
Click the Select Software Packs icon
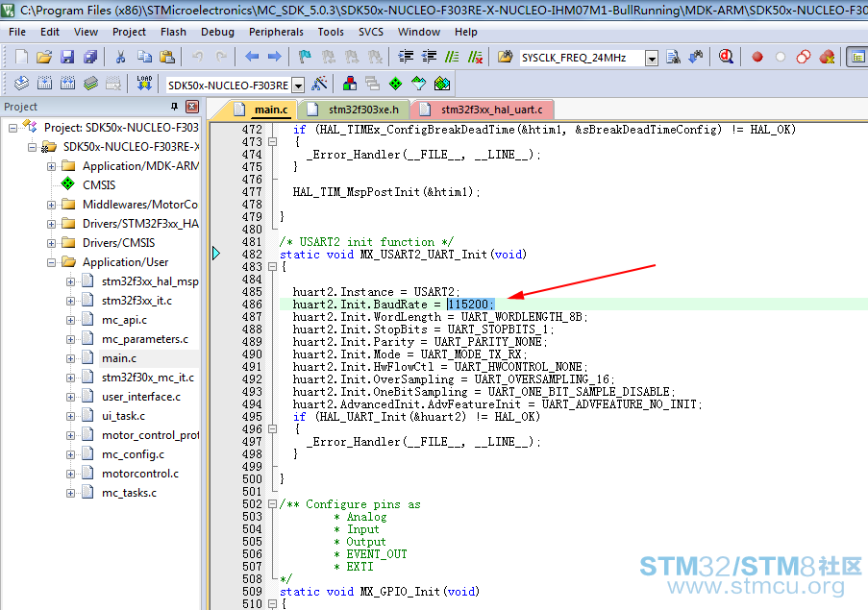tap(418, 84)
